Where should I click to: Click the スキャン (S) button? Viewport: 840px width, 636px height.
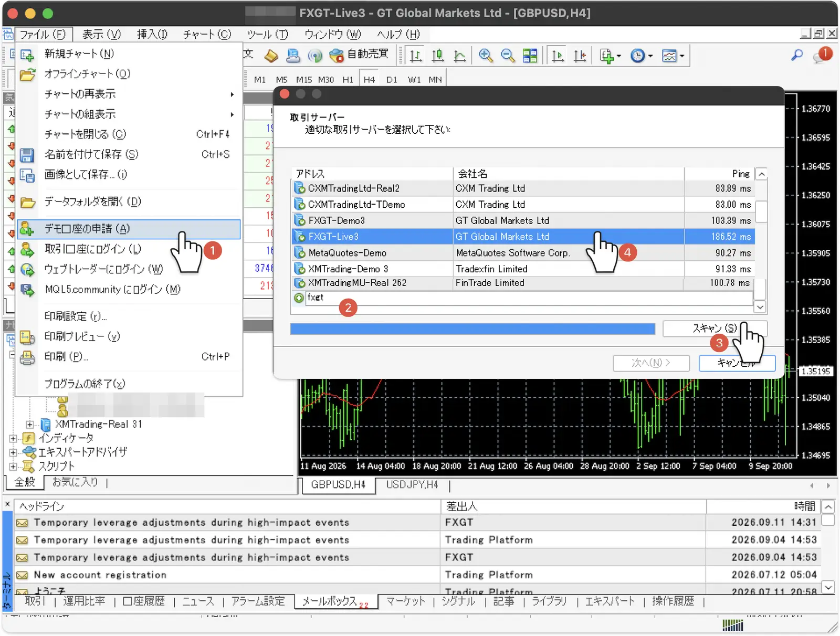[x=715, y=328]
